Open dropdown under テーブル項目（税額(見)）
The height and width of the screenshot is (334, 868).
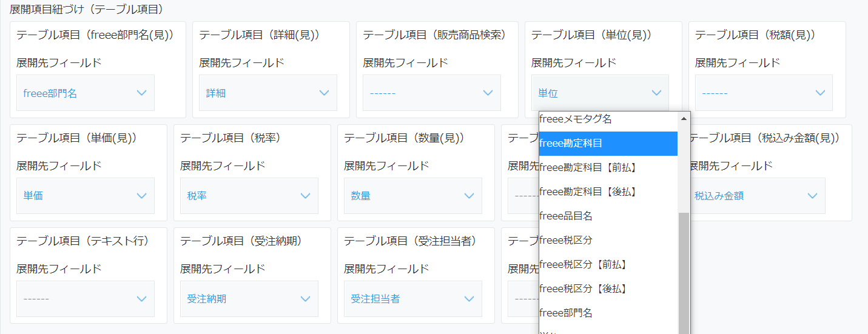(764, 93)
